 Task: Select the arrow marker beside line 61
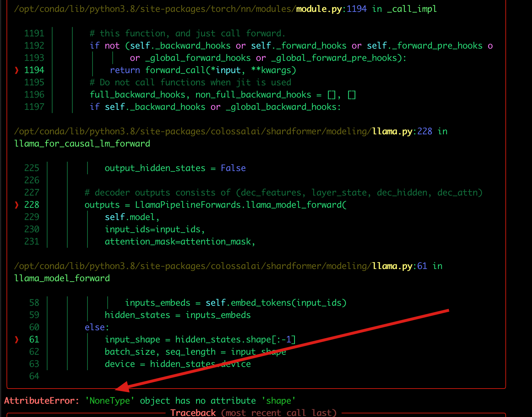[x=16, y=339]
